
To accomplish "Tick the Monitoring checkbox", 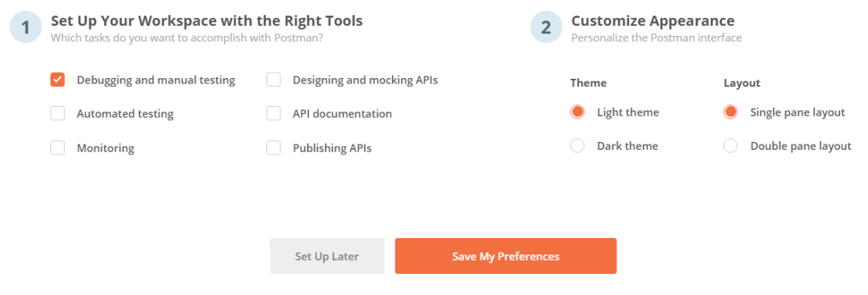I will tap(58, 147).
